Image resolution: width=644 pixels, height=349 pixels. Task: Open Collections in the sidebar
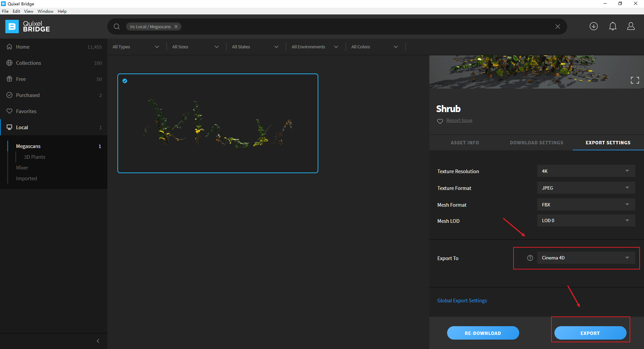pyautogui.click(x=54, y=63)
